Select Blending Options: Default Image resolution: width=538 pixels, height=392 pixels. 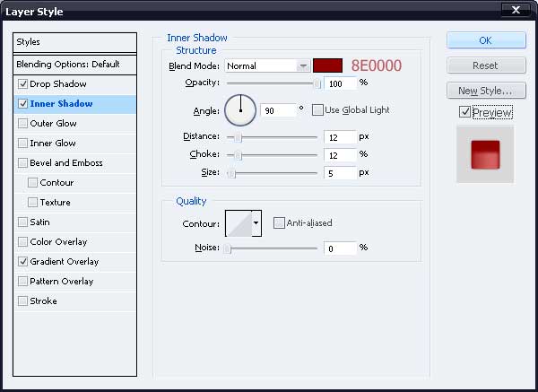(x=74, y=65)
